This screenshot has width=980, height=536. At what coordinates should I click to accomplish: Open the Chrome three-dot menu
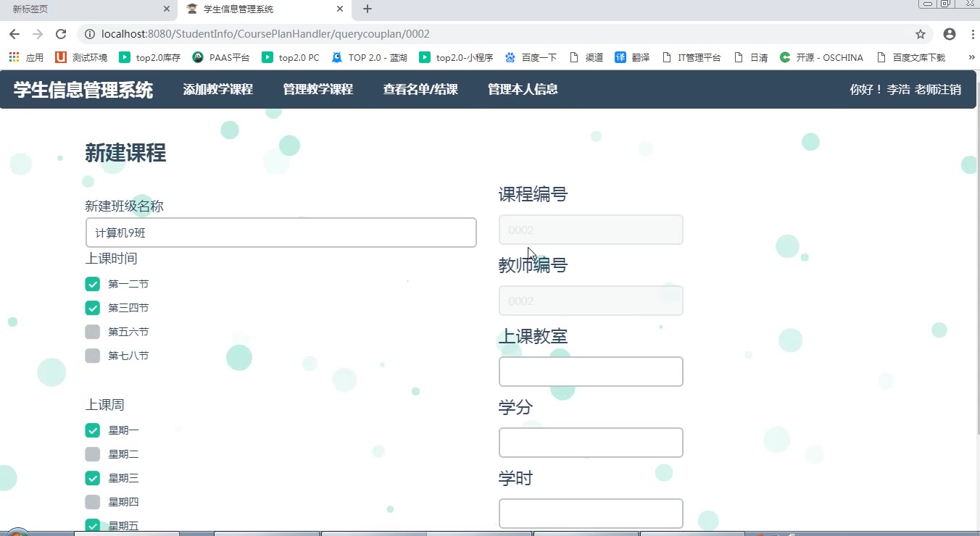[971, 34]
